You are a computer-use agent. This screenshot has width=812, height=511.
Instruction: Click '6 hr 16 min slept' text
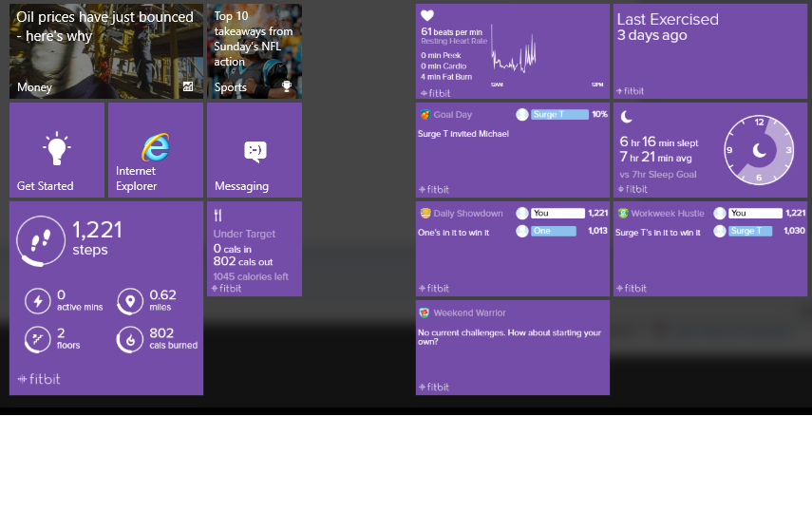click(659, 142)
